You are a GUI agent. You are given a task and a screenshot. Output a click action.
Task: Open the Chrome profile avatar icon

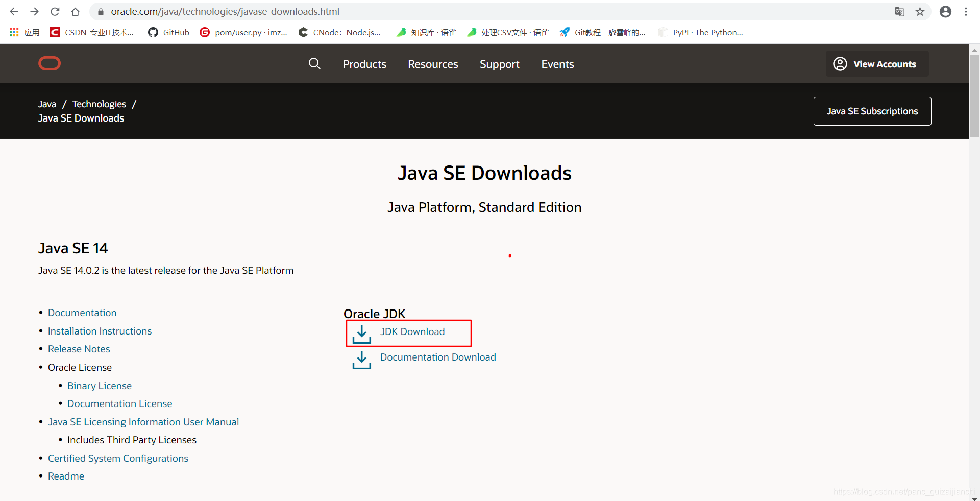[x=945, y=11]
